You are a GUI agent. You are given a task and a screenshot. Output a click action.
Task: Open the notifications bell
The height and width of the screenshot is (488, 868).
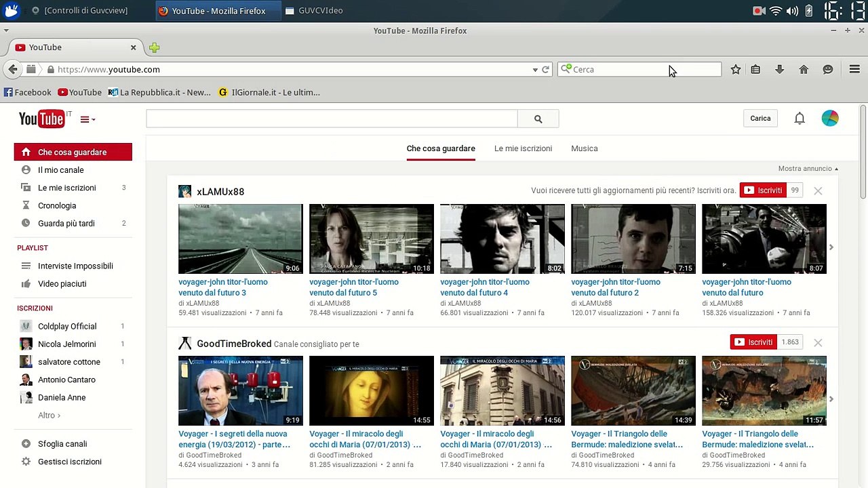(x=800, y=119)
